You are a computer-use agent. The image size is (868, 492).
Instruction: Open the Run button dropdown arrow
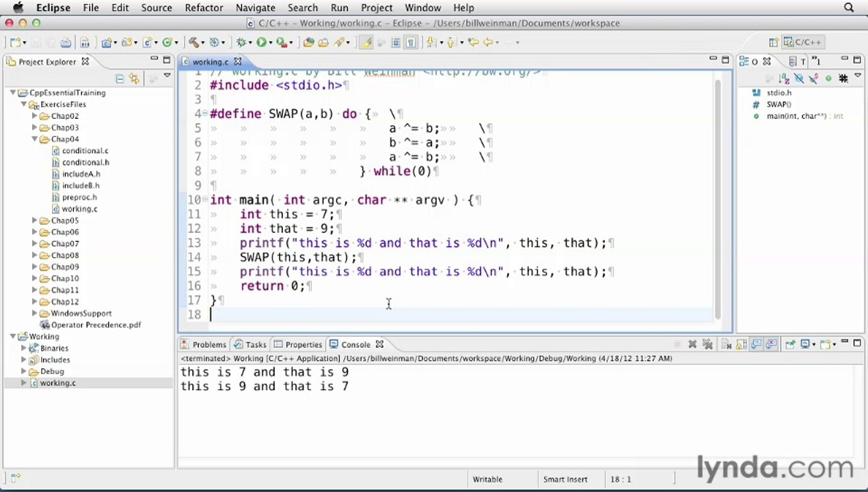[271, 42]
